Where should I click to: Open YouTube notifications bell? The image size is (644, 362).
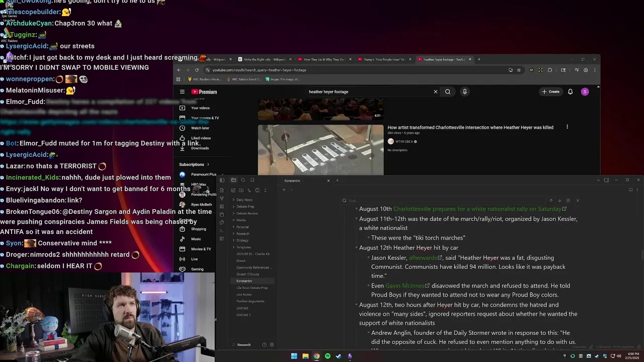[571, 92]
